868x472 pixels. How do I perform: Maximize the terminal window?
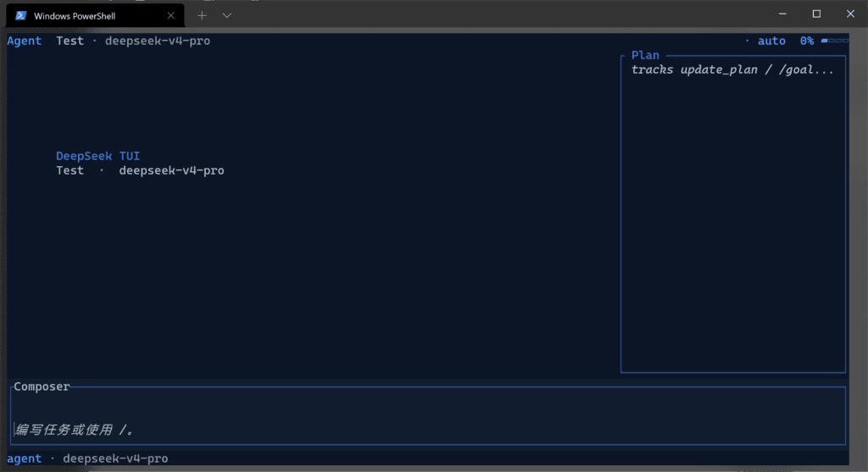coord(816,14)
